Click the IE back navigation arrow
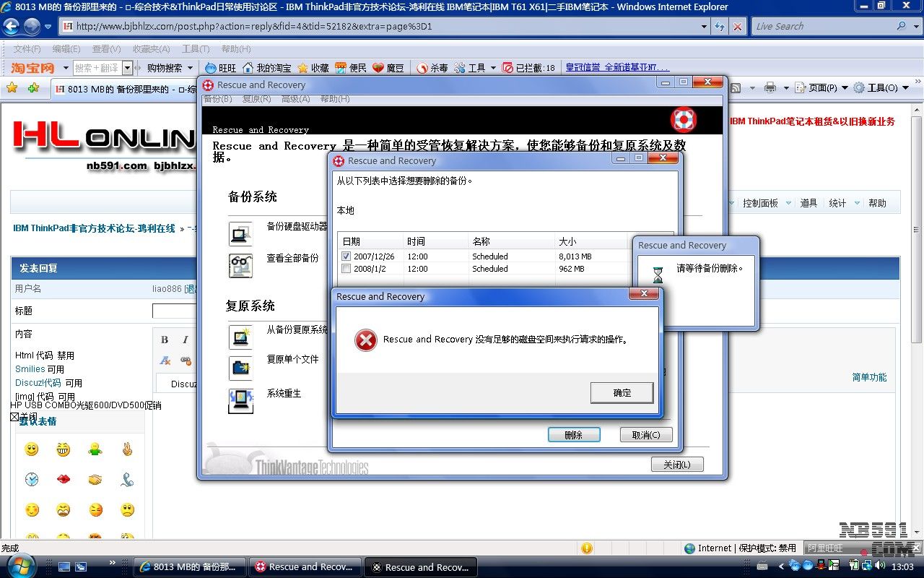 pos(12,27)
